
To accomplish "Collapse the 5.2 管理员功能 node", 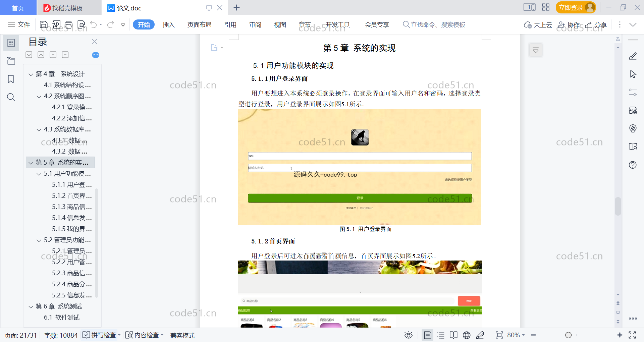I will 39,240.
